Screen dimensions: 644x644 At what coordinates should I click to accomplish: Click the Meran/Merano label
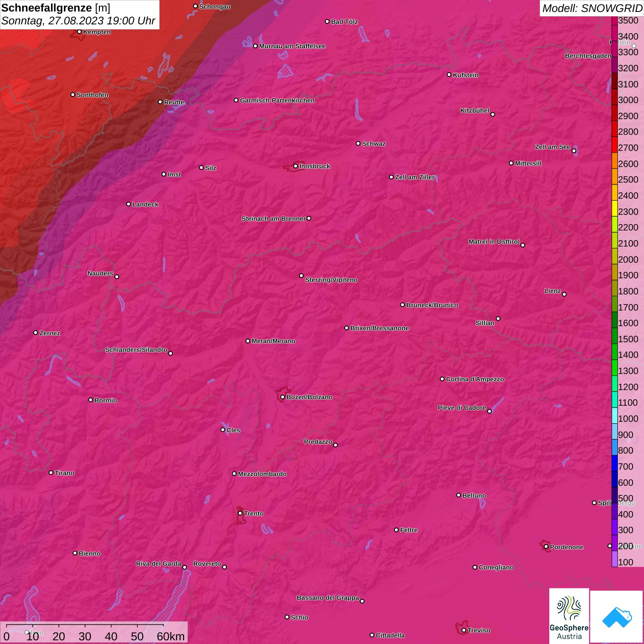(x=273, y=341)
